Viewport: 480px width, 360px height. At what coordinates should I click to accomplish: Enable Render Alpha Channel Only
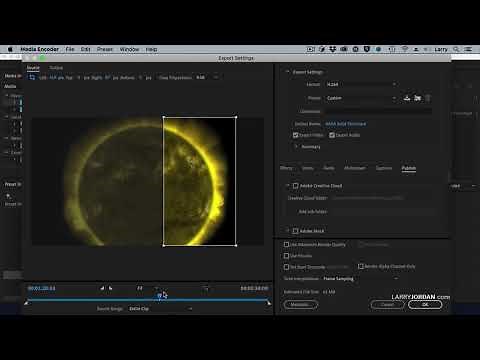(x=361, y=266)
